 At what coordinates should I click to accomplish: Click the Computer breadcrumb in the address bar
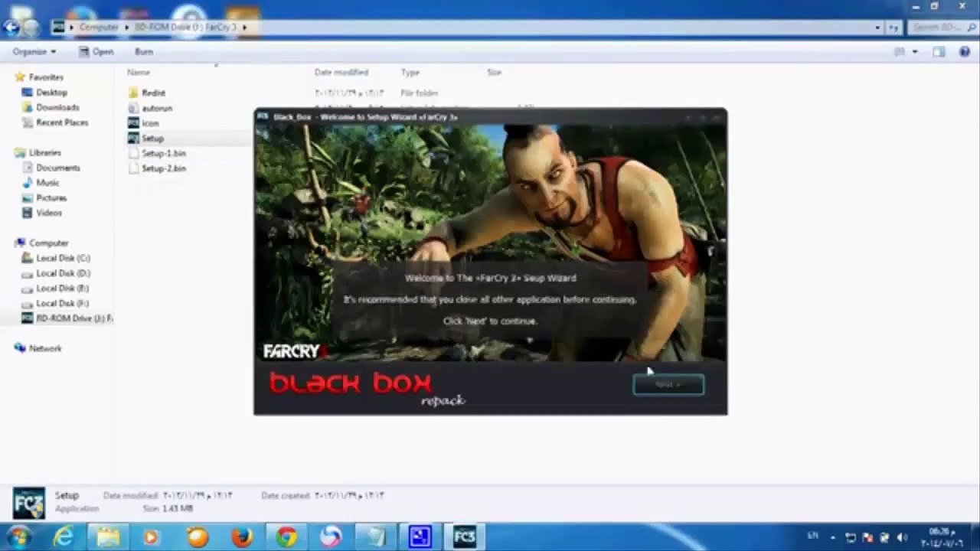[99, 27]
